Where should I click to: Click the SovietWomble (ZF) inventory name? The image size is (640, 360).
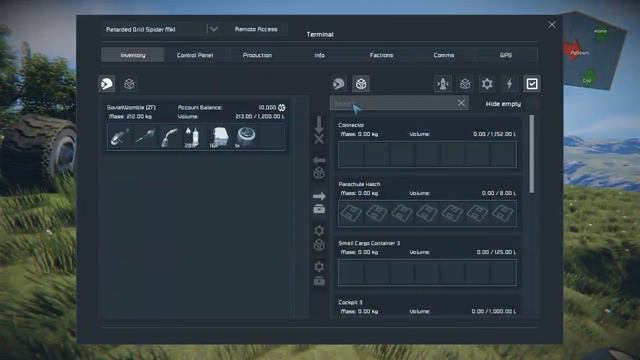pyautogui.click(x=131, y=107)
